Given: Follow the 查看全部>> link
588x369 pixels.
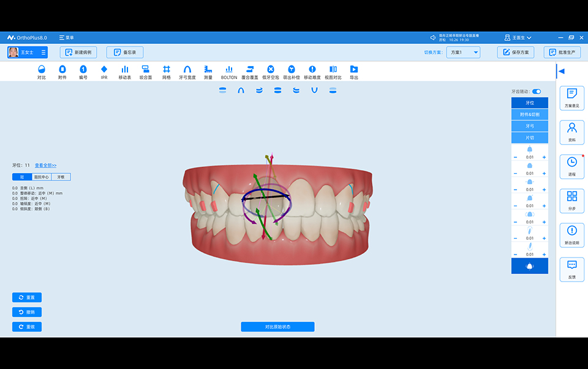Looking at the screenshot, I should [45, 165].
